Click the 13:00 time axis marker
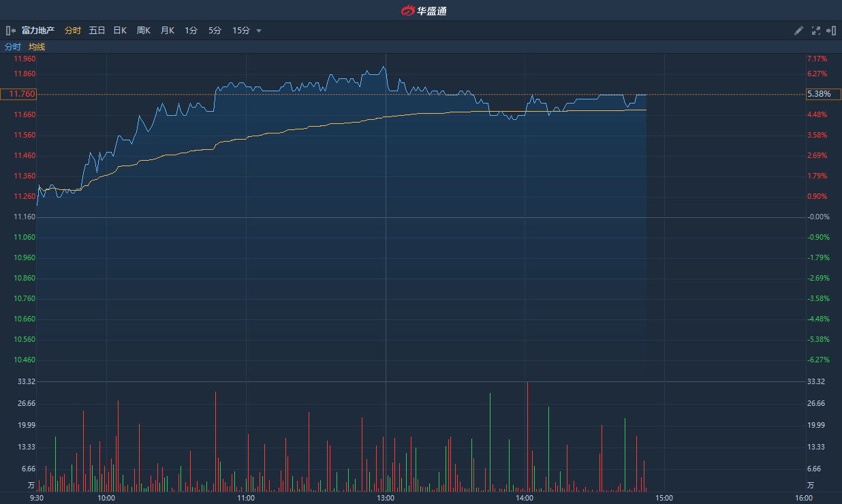The image size is (842, 504). (x=386, y=498)
